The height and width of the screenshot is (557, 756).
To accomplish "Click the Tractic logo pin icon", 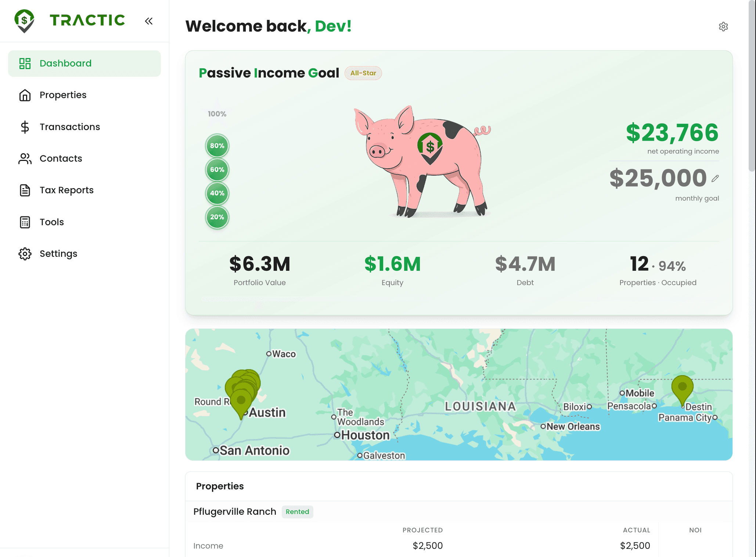I will (24, 21).
